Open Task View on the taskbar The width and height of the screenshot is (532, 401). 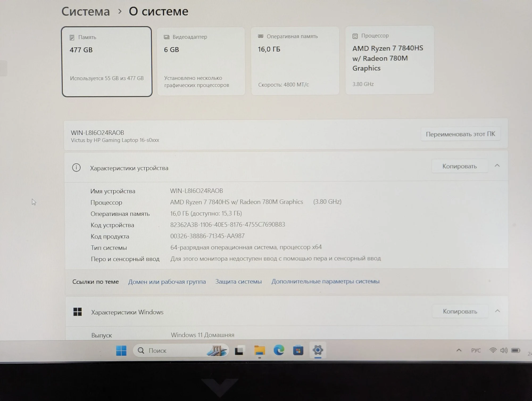point(239,350)
